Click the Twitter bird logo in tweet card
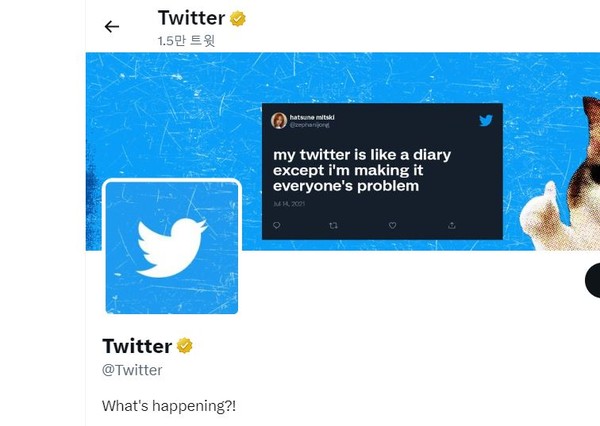600x426 pixels. [485, 121]
